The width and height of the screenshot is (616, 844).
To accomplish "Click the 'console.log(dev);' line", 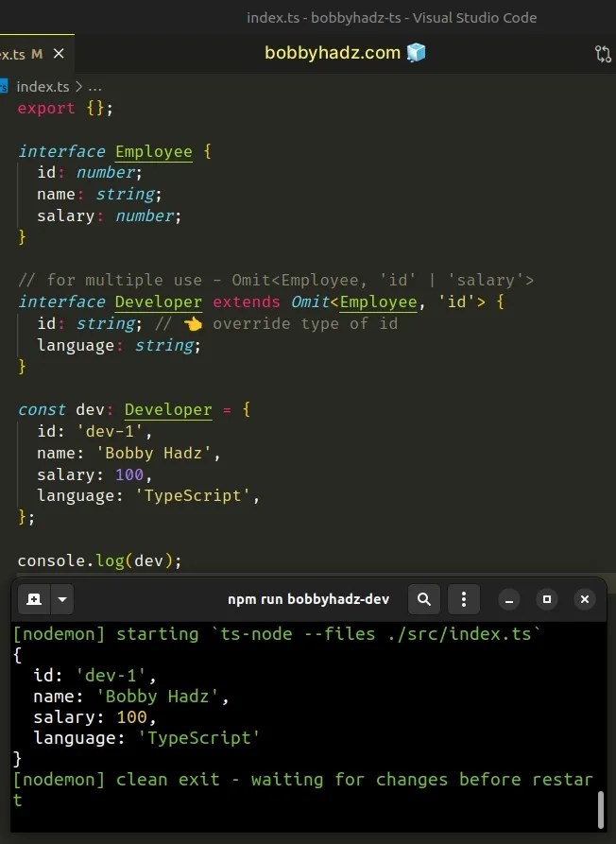I will pos(99,560).
